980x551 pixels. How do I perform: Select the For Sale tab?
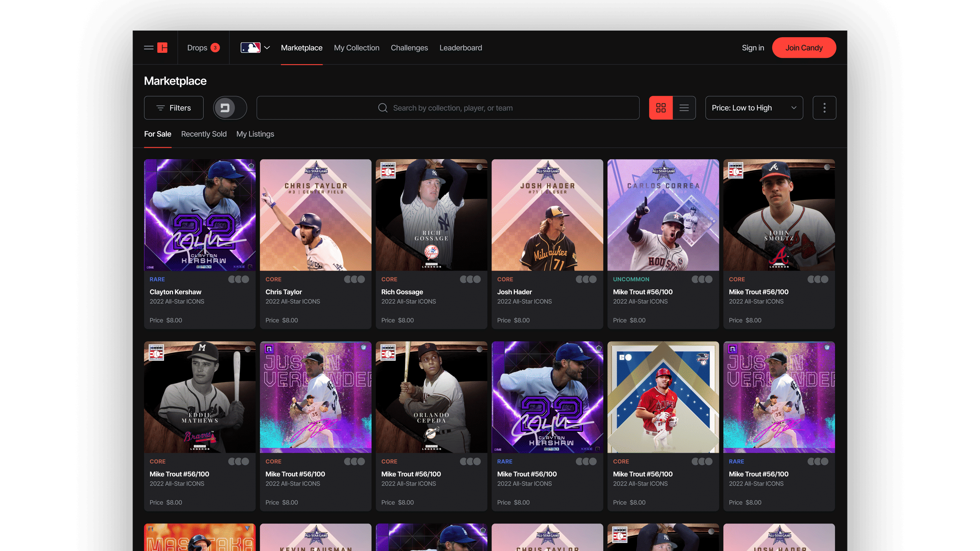pyautogui.click(x=158, y=134)
